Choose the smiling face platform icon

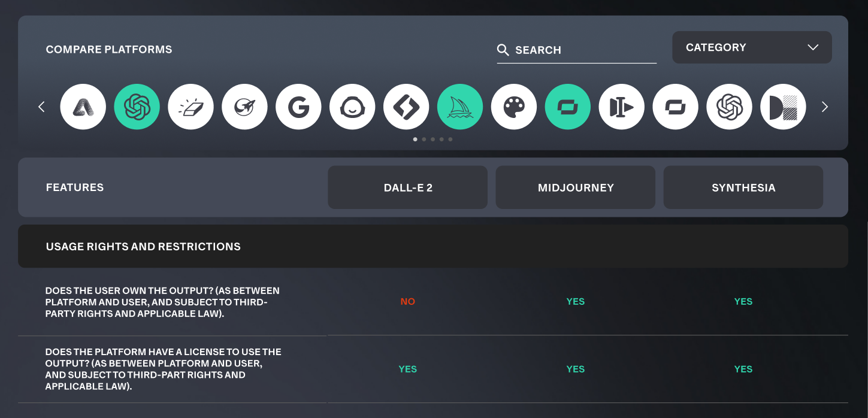(353, 107)
